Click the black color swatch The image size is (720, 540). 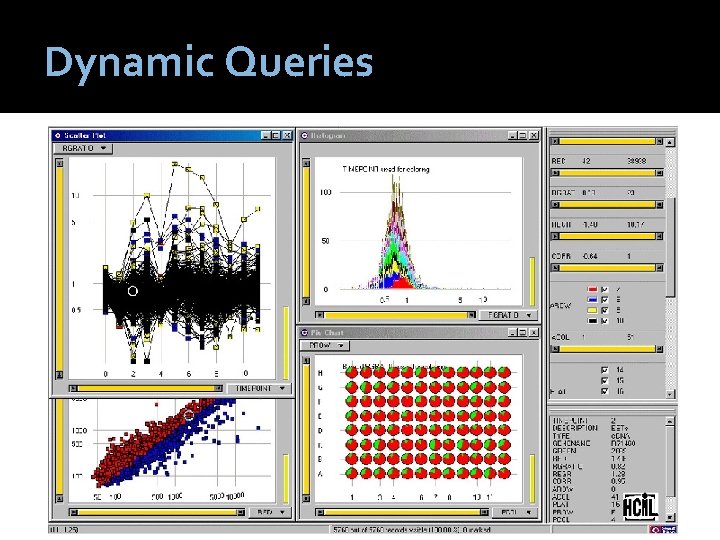pyautogui.click(x=592, y=321)
